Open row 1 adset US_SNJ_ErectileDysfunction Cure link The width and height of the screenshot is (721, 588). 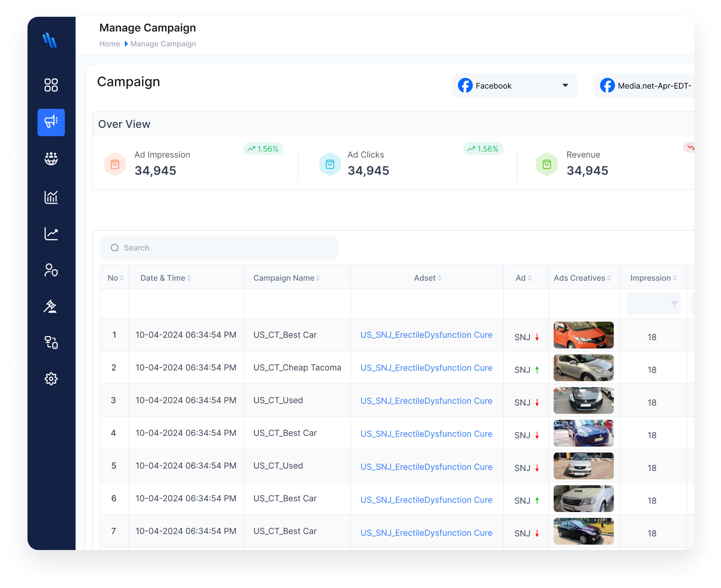pos(426,335)
